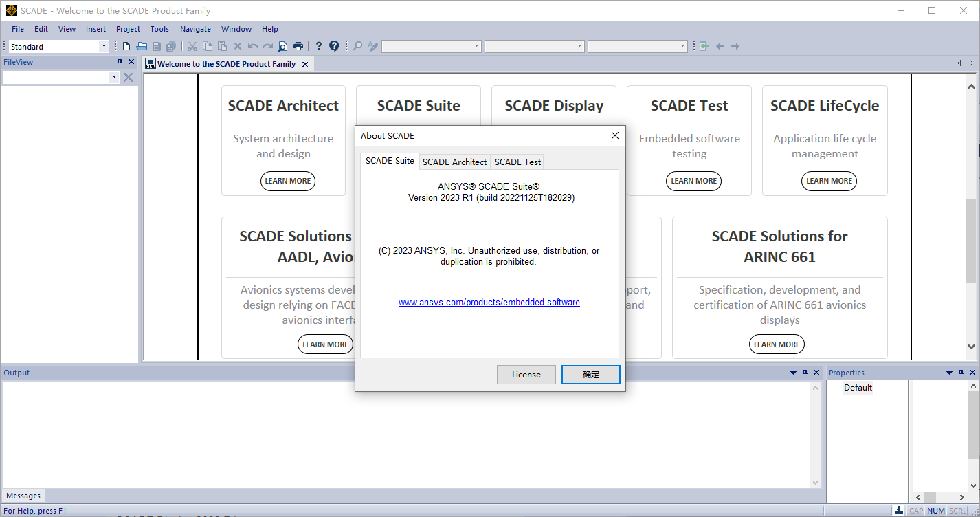Close the Welcome to SCADE tab
Screen dimensions: 980x517
pos(305,64)
